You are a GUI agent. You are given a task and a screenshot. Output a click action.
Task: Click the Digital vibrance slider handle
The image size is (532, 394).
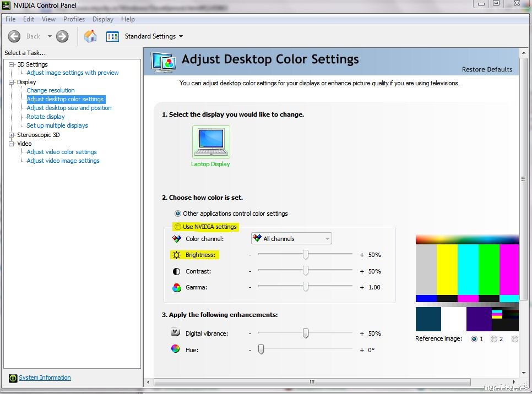(x=306, y=333)
